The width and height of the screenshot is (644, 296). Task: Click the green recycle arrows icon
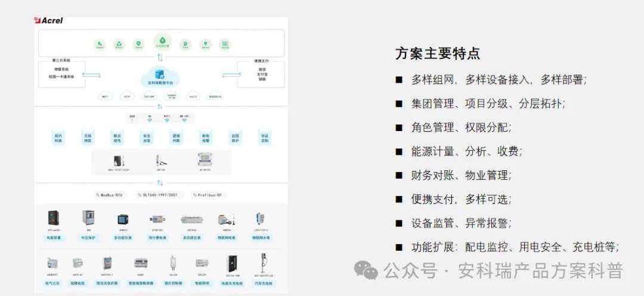tap(119, 44)
